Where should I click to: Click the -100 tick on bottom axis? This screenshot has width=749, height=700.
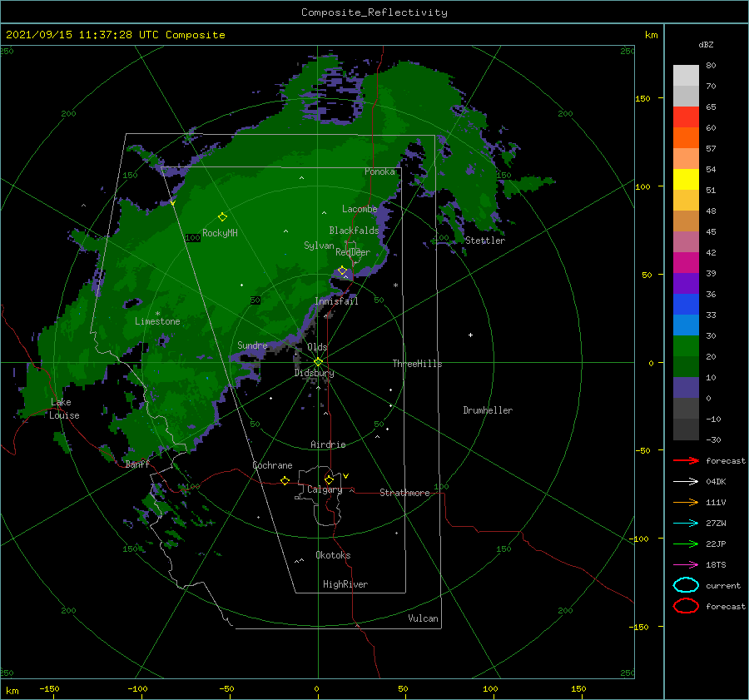tap(137, 688)
